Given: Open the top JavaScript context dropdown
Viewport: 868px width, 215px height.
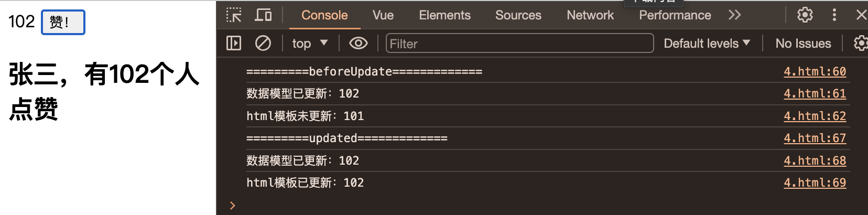Looking at the screenshot, I should pyautogui.click(x=310, y=43).
